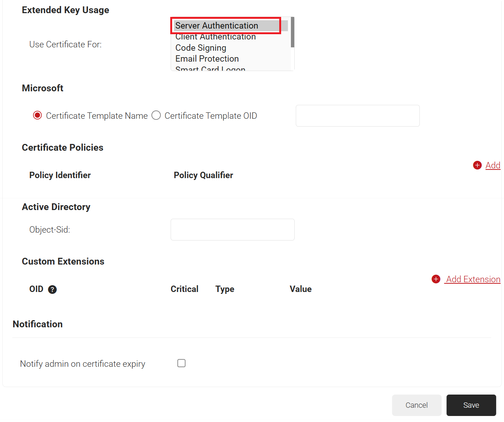Click the red plus icon beside Add
Viewport: 504px width, 422px height.
coord(477,165)
